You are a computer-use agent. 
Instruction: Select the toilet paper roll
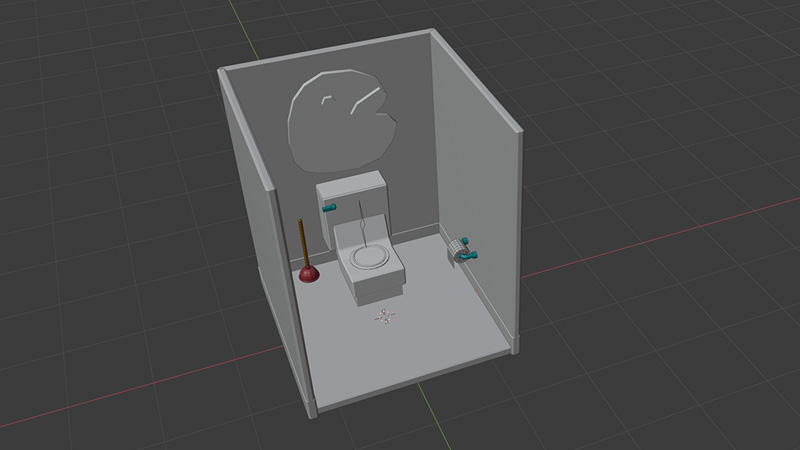coord(456,252)
